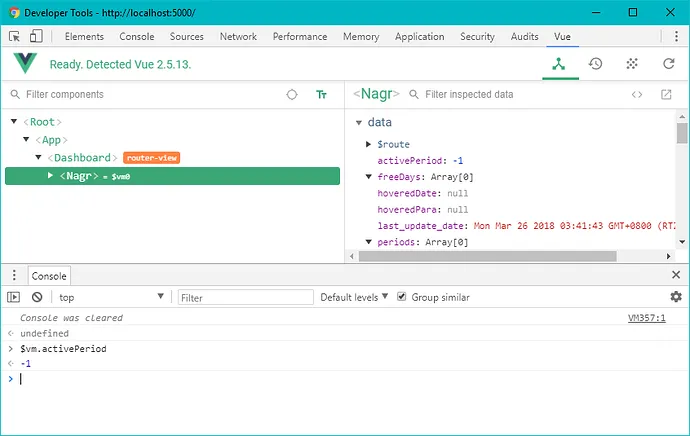Screen dimensions: 690x436
Task: Click the console prompt input line
Action: pyautogui.click(x=352, y=379)
